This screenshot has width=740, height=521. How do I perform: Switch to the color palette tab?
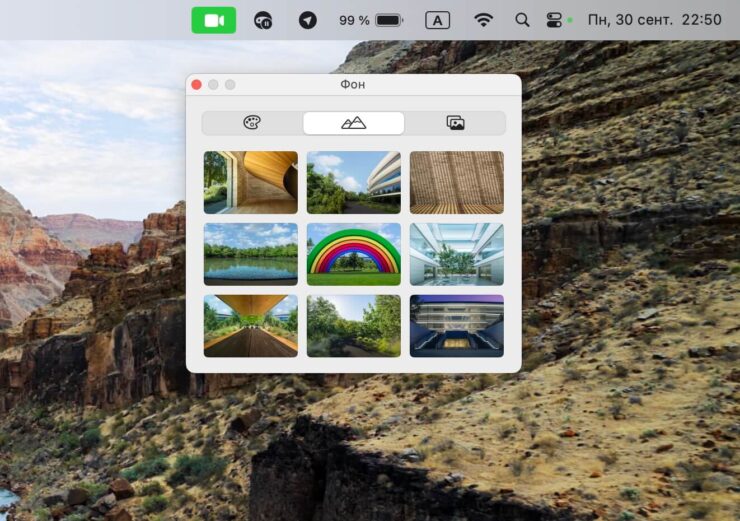(252, 123)
